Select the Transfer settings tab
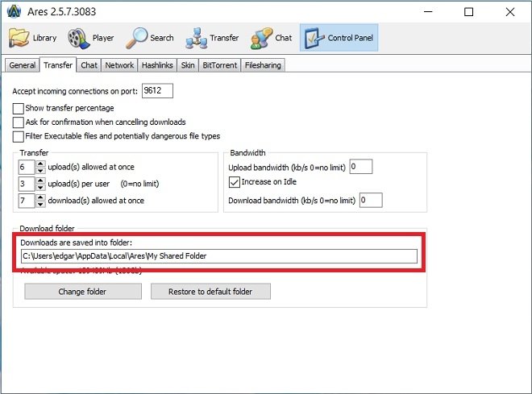Viewport: 532px width, 394px height. [58, 64]
